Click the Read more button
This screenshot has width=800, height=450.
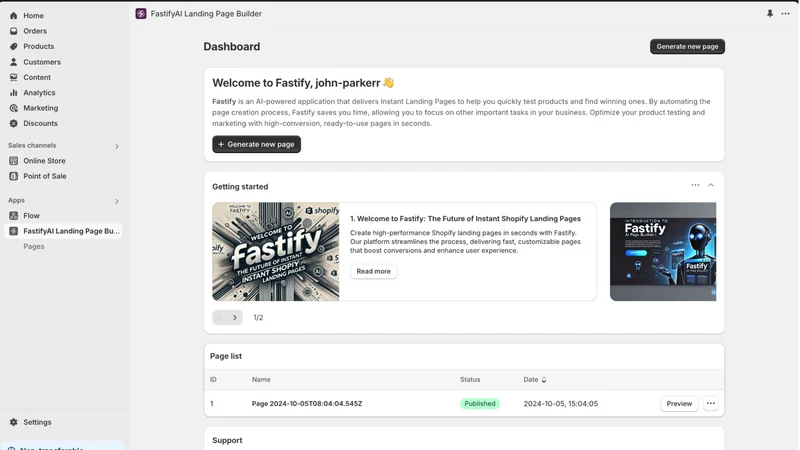pos(373,271)
